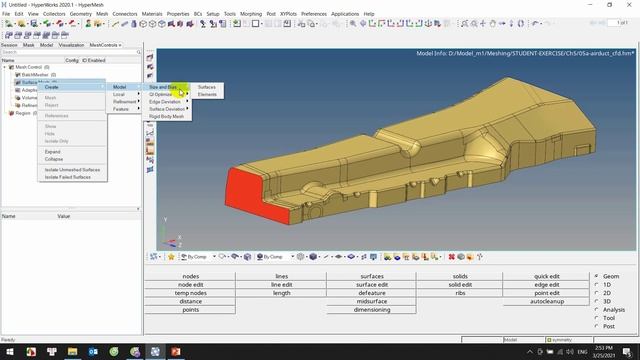Click the surface edit panel button
This screenshot has width=640, height=360.
(x=372, y=284)
